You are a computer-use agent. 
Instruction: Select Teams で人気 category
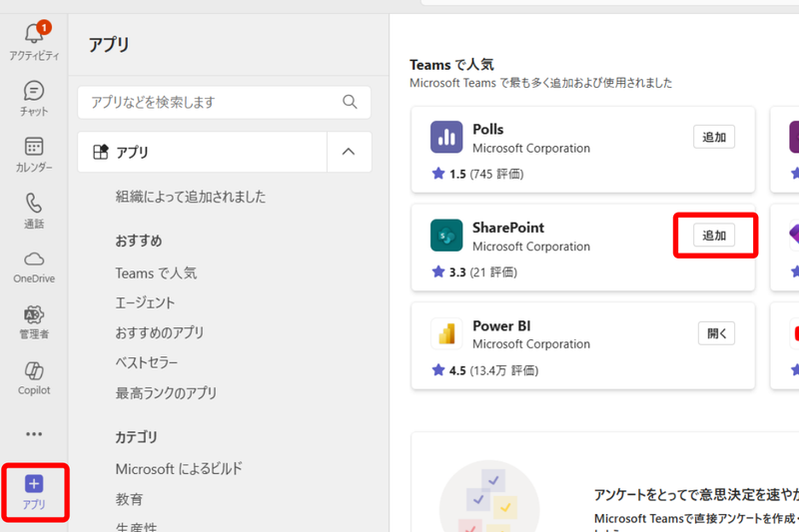pyautogui.click(x=156, y=272)
